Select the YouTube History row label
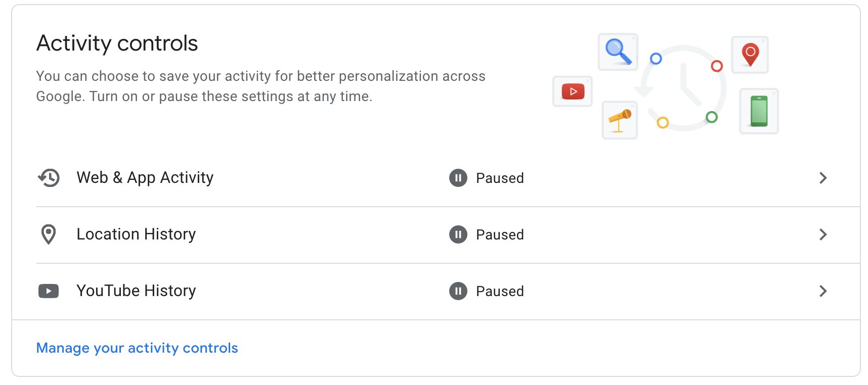Viewport: 868px width, 385px height. click(x=136, y=291)
